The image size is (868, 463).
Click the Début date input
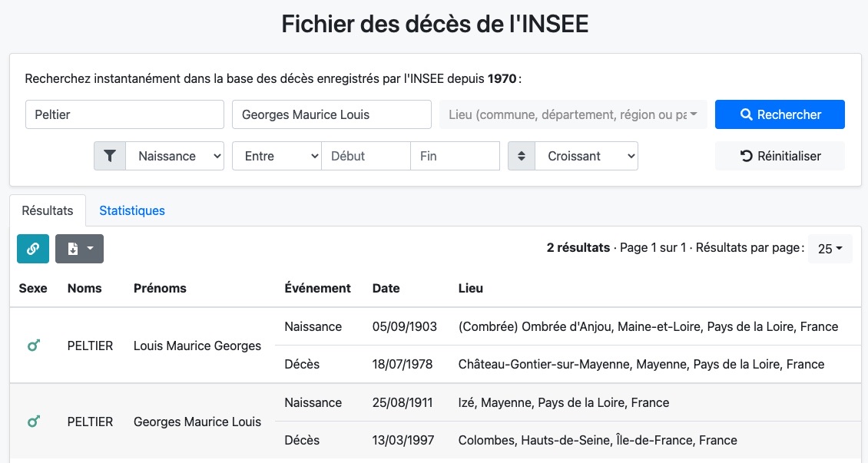[366, 156]
